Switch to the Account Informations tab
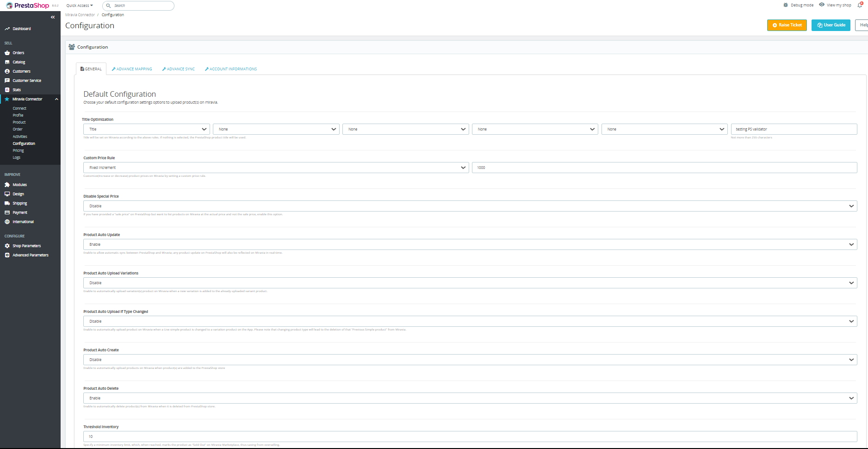 231,69
